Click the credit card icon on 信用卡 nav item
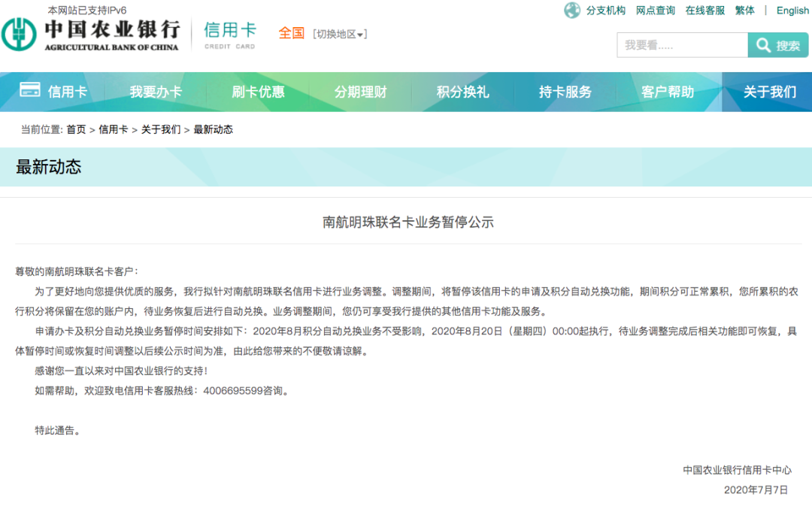Image resolution: width=812 pixels, height=512 pixels. [x=30, y=91]
